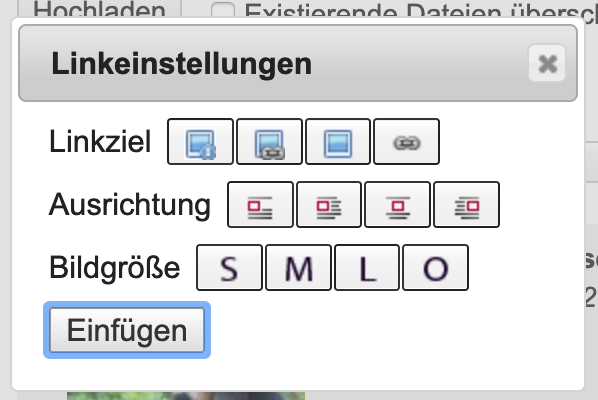Set Bildgröße to large (L)

[367, 268]
